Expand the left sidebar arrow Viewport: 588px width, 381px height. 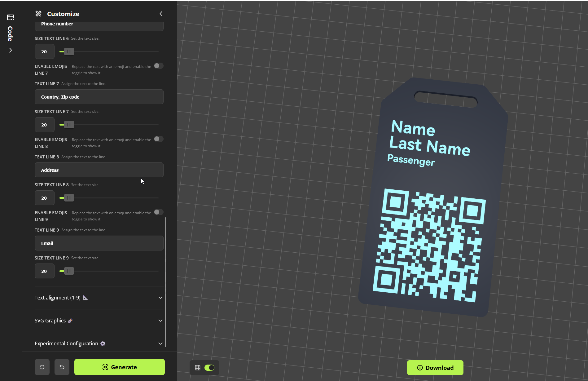(11, 50)
